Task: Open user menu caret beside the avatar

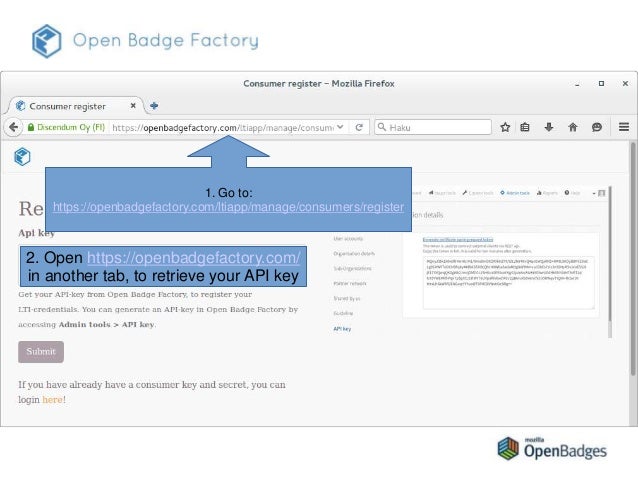Action: [x=594, y=193]
